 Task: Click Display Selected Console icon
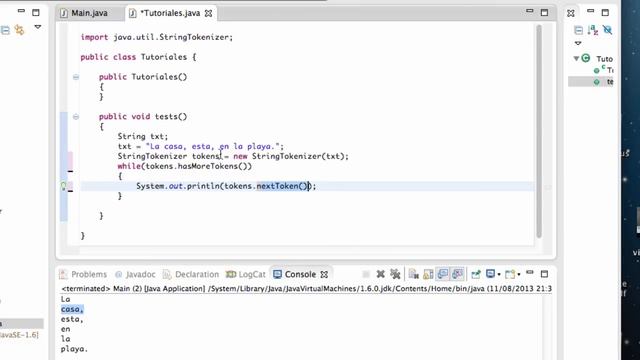(x=491, y=274)
